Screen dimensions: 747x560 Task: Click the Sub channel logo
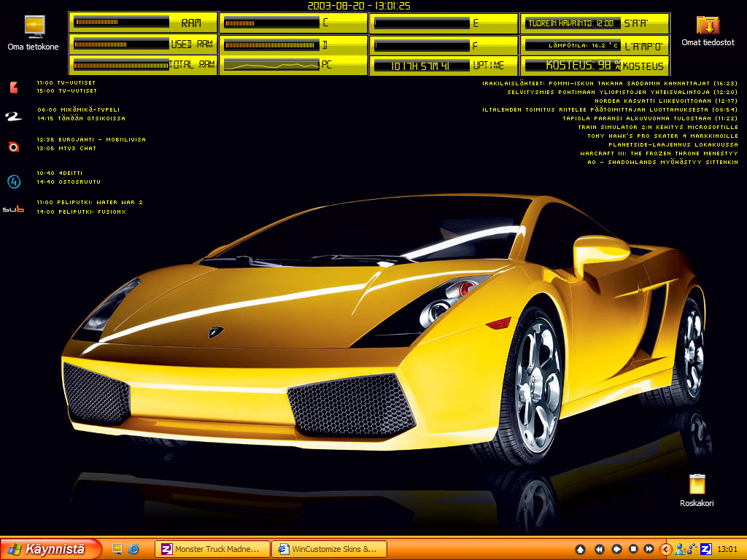(13, 209)
